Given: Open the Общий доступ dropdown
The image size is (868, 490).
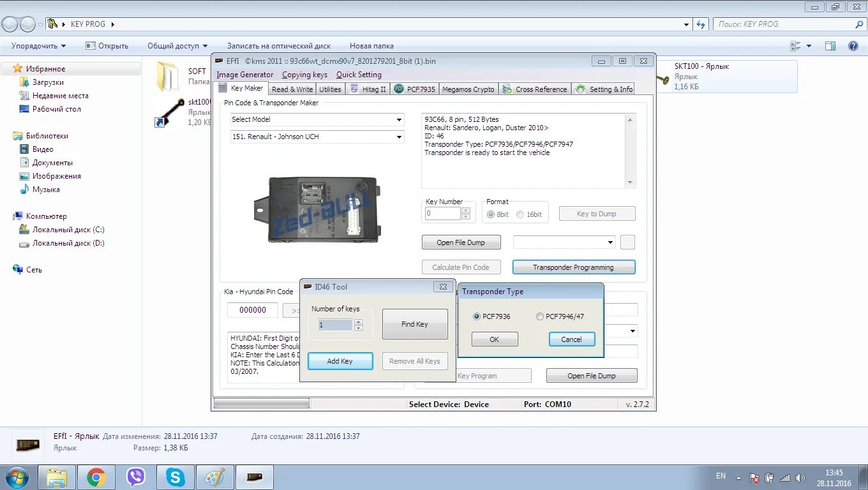Looking at the screenshot, I should click(177, 46).
